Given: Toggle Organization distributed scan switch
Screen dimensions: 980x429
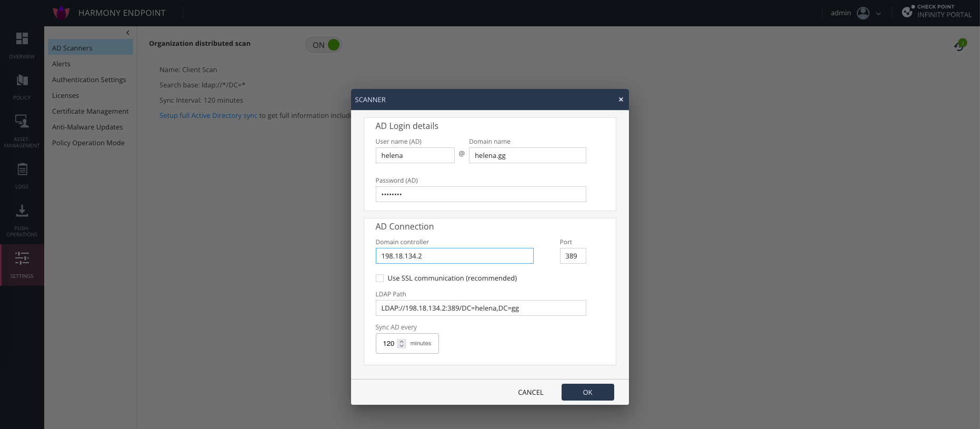Looking at the screenshot, I should 324,45.
